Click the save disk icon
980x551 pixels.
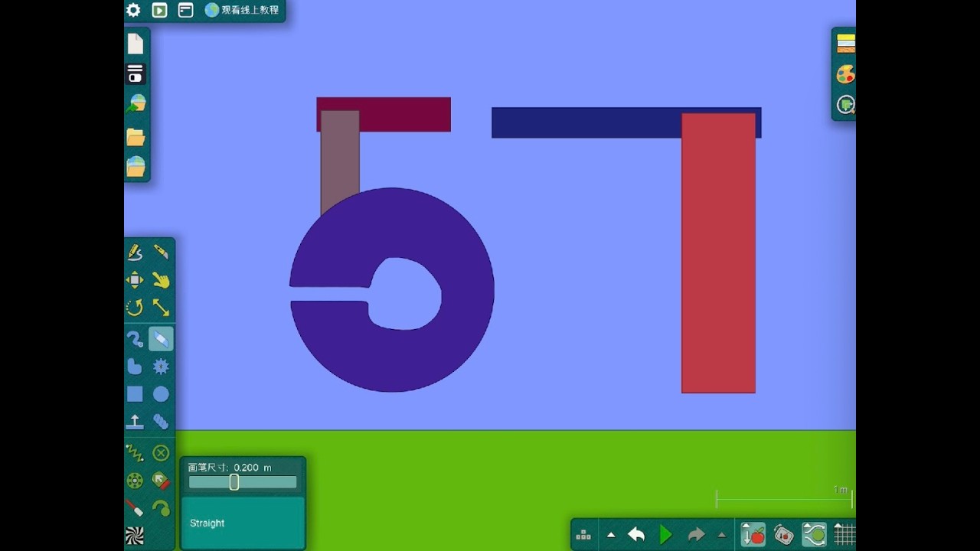coord(136,74)
